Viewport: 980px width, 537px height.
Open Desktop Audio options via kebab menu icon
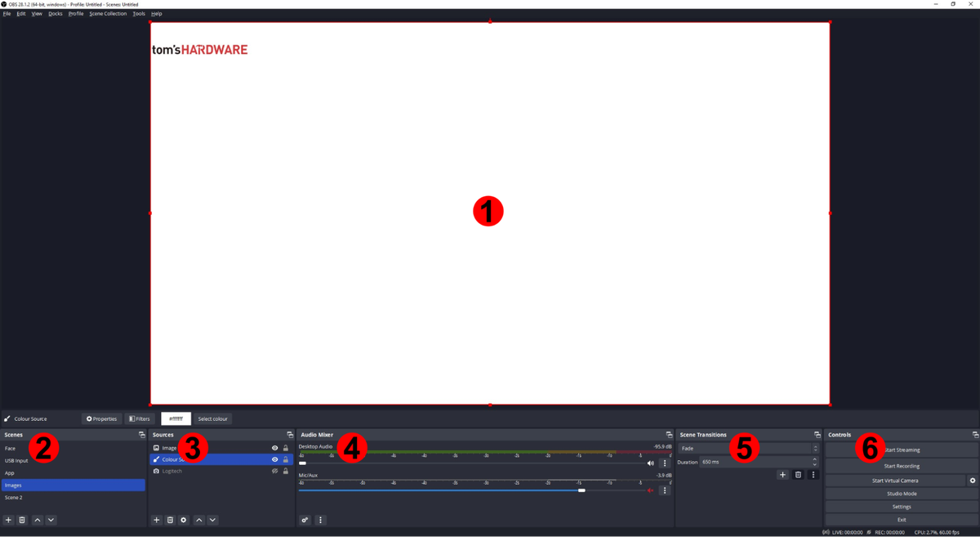click(x=665, y=463)
